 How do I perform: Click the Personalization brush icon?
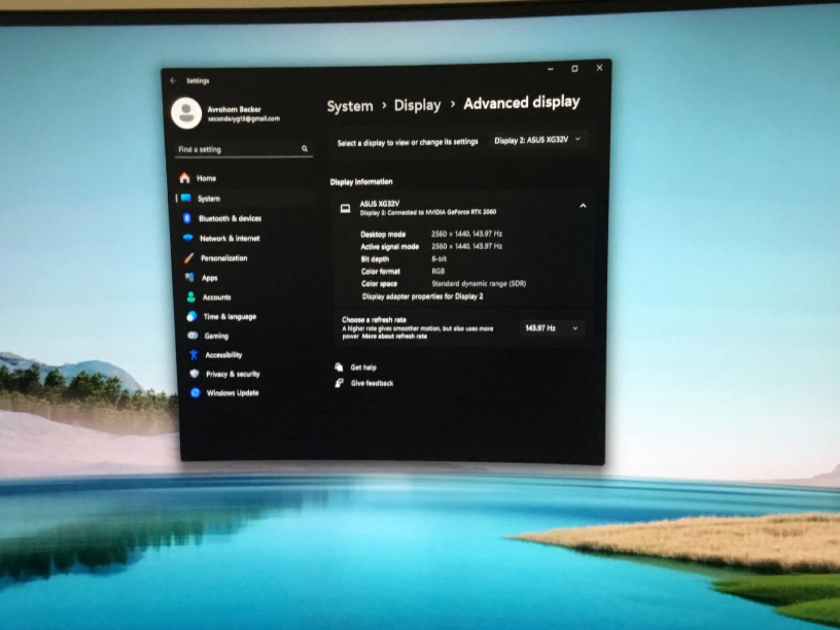click(189, 258)
